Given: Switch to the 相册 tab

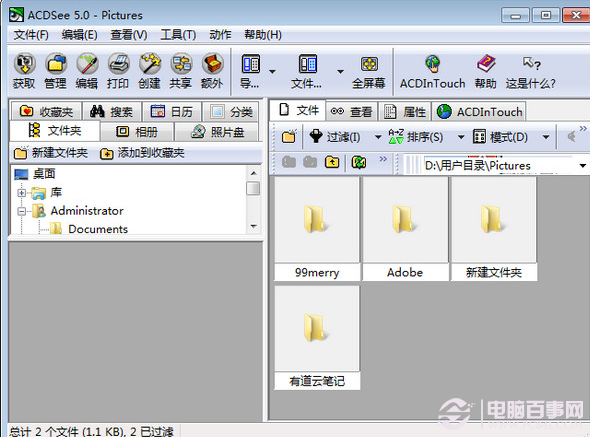Looking at the screenshot, I should point(137,131).
